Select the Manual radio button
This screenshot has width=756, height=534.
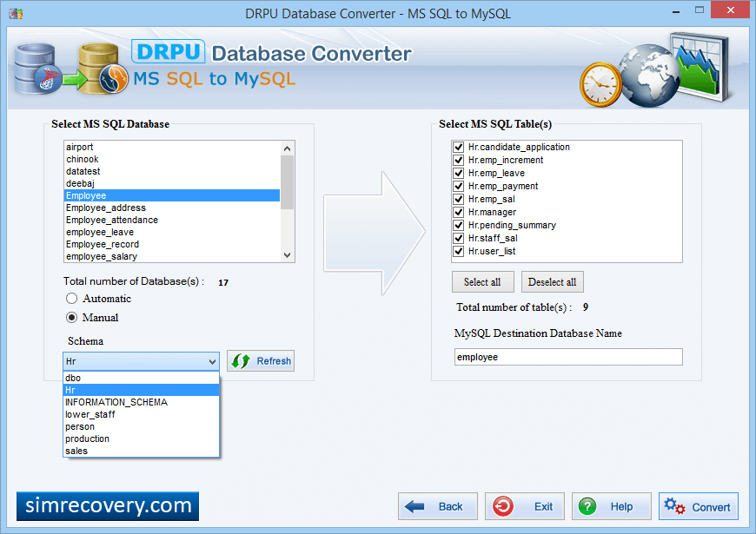tap(71, 317)
